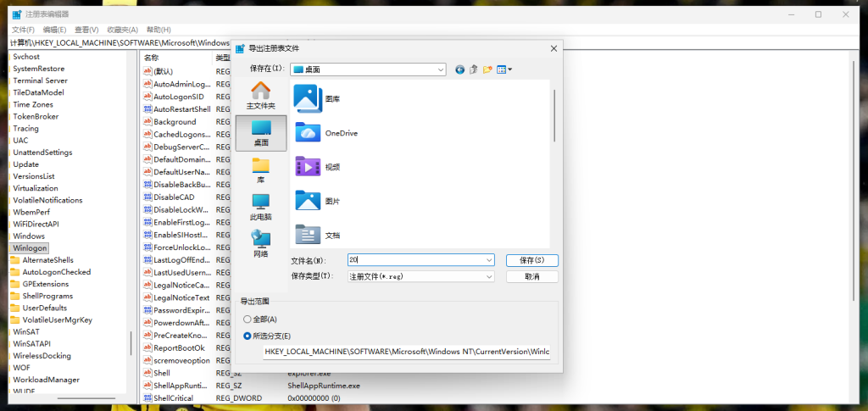
Task: Close the export registry file dialog
Action: [554, 48]
